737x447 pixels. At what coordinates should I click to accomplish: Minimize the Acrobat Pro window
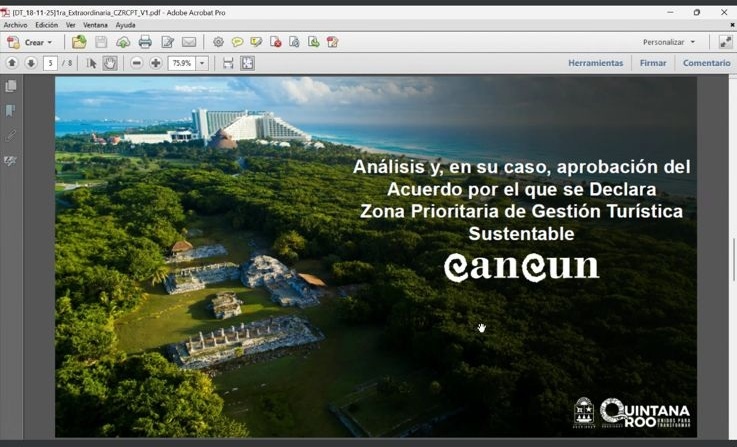tap(670, 13)
